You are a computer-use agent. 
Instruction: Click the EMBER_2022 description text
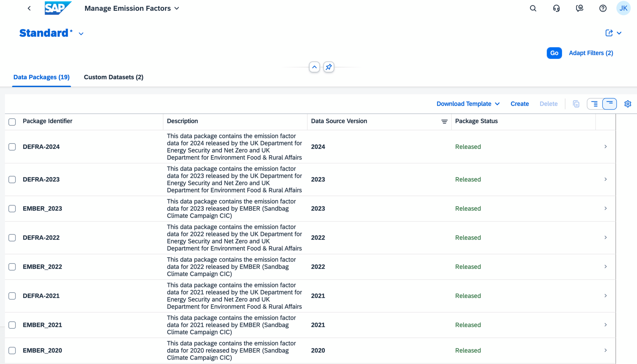231,267
